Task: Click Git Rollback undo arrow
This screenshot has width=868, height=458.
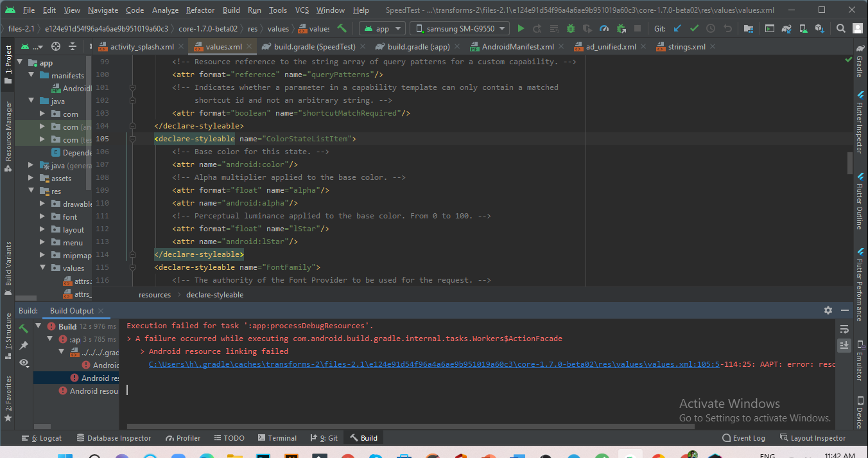Action: click(727, 28)
